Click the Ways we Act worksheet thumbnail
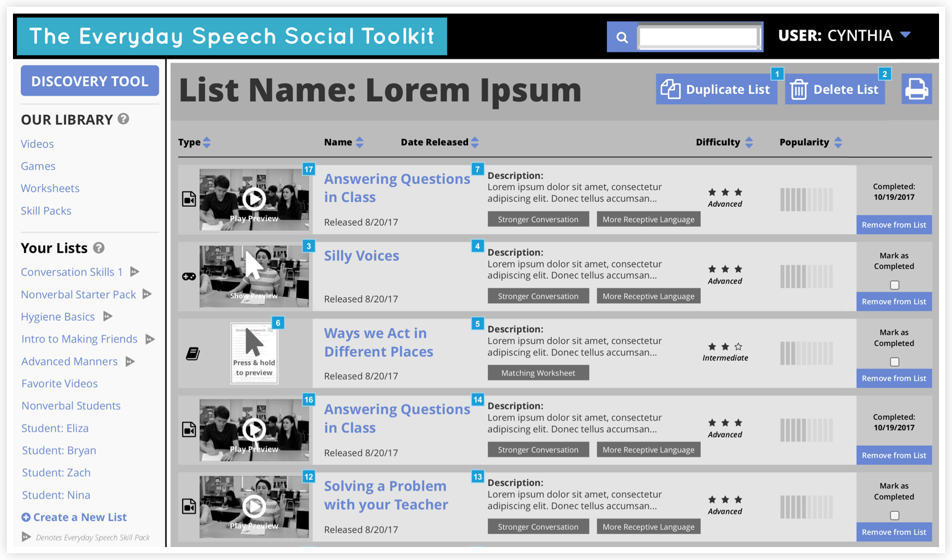The image size is (952, 560). (254, 353)
